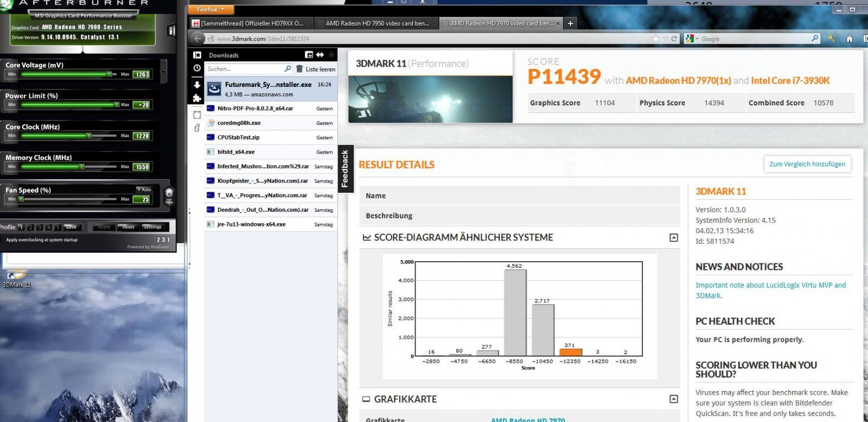The width and height of the screenshot is (868, 422).
Task: Click Afterburner Apply button
Action: (104, 227)
